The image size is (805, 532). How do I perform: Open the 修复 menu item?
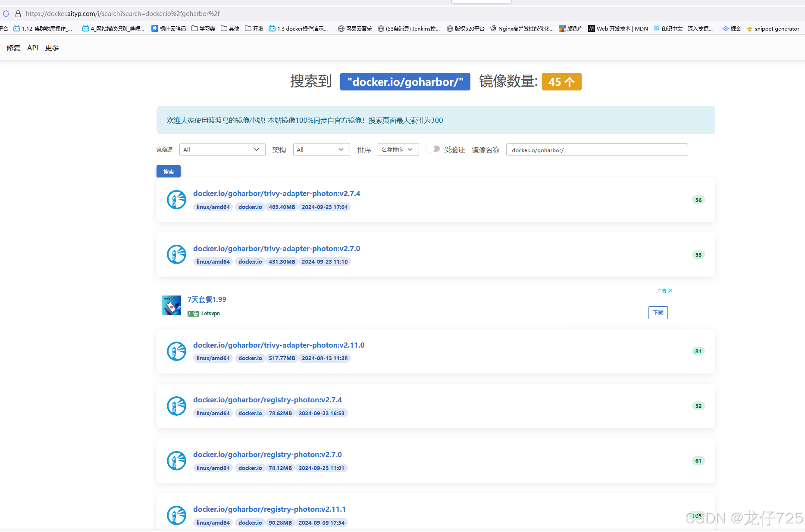pyautogui.click(x=13, y=48)
